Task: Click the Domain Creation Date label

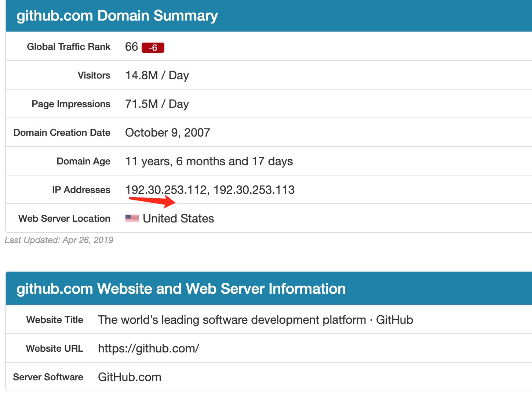Action: [x=62, y=133]
